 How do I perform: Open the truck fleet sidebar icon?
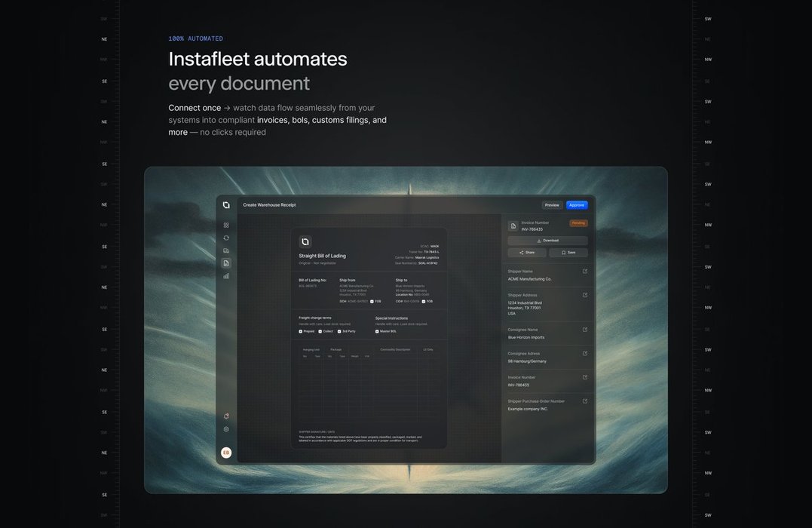click(226, 250)
